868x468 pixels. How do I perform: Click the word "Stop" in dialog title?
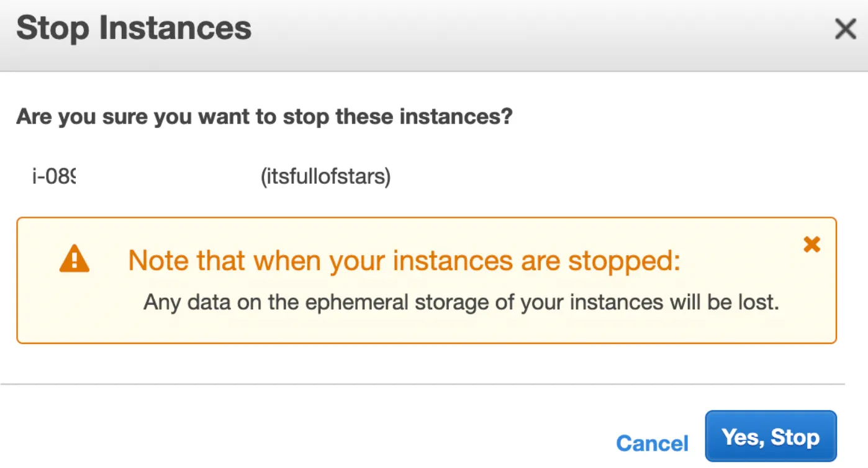pyautogui.click(x=52, y=29)
